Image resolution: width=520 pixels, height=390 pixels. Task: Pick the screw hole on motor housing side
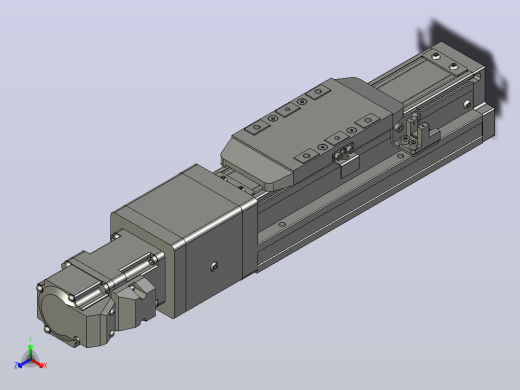point(214,266)
